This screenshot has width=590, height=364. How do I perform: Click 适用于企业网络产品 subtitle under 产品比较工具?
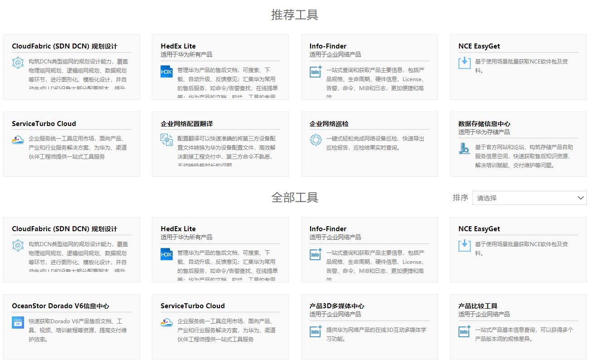[x=484, y=314]
